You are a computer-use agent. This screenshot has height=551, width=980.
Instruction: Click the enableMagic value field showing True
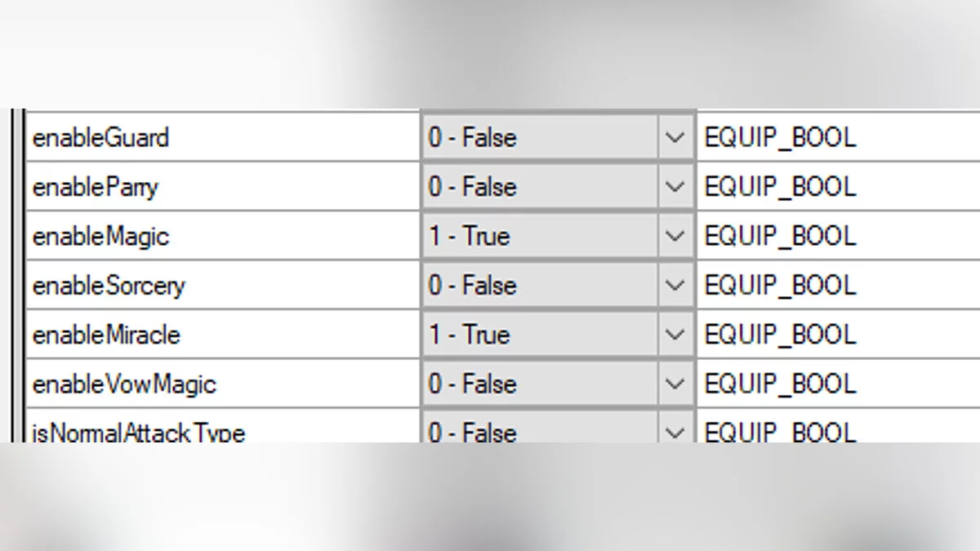539,236
